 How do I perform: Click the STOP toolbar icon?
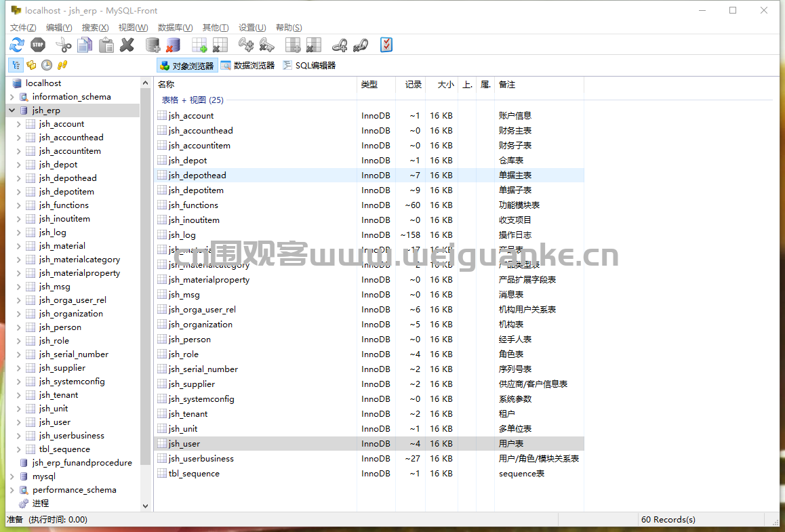click(38, 45)
